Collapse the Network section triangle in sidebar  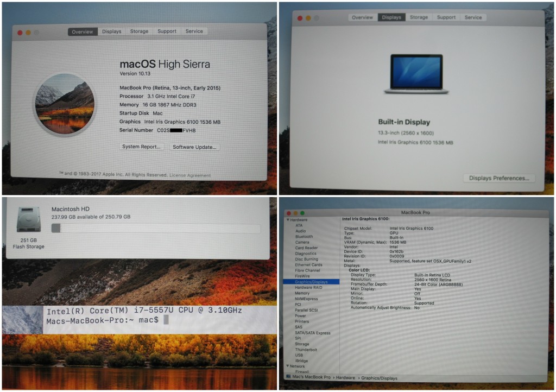coord(288,366)
